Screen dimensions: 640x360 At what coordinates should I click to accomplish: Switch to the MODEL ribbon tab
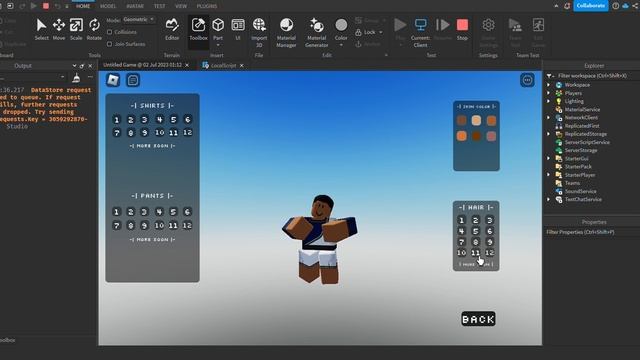[x=108, y=6]
